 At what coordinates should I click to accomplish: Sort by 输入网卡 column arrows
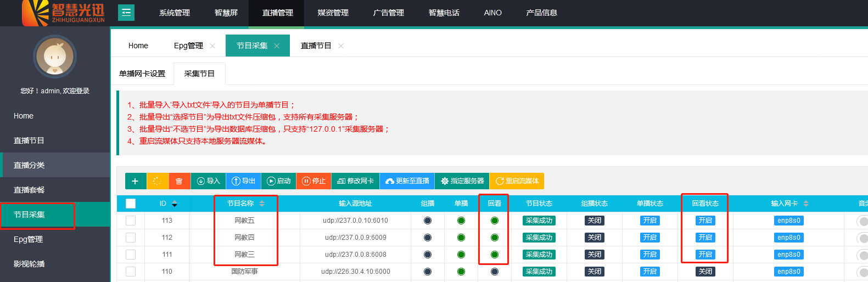pyautogui.click(x=806, y=204)
